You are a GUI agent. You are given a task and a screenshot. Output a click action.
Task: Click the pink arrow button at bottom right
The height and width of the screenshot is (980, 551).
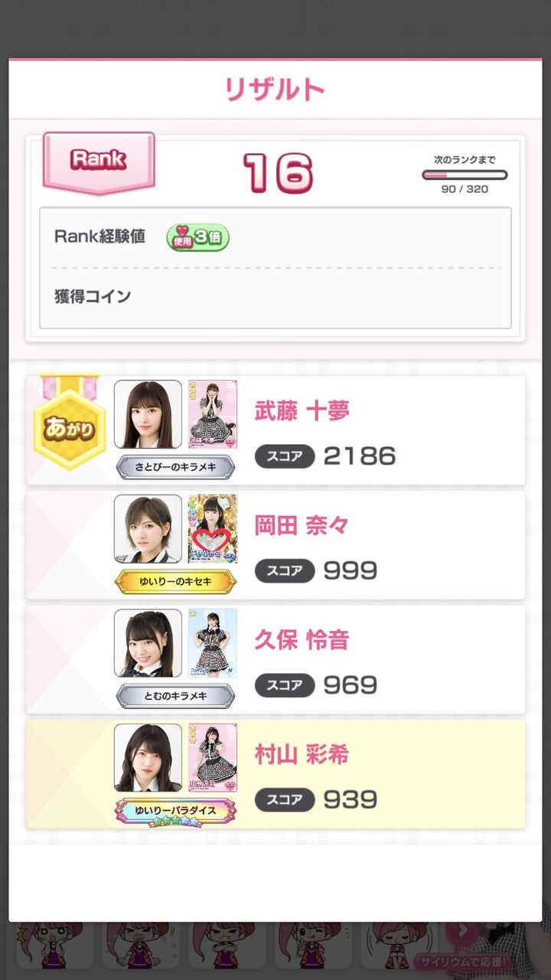(x=461, y=931)
